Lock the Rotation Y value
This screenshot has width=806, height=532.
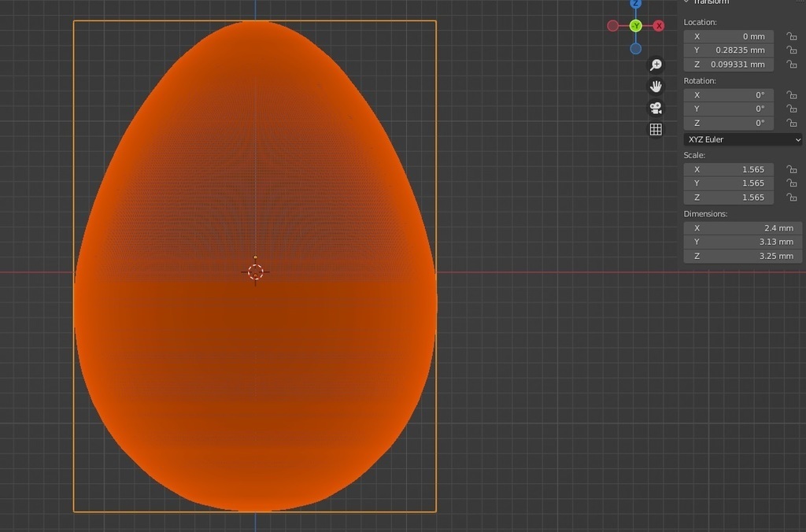pos(792,109)
